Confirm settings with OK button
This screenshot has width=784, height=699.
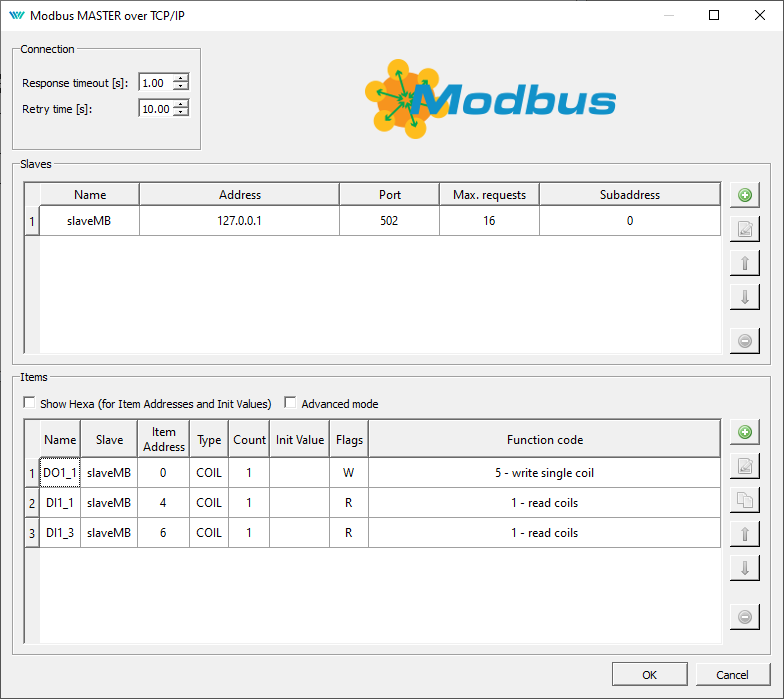650,675
